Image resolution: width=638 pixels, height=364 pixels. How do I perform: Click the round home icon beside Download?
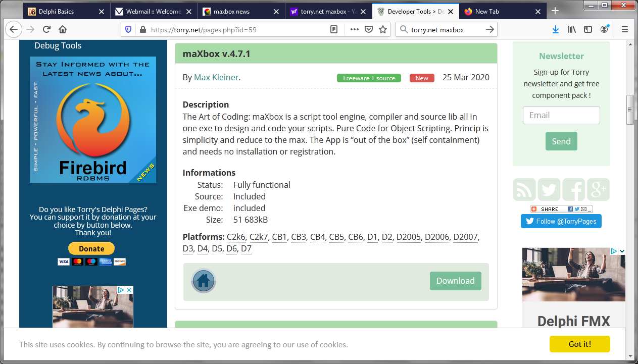click(204, 281)
